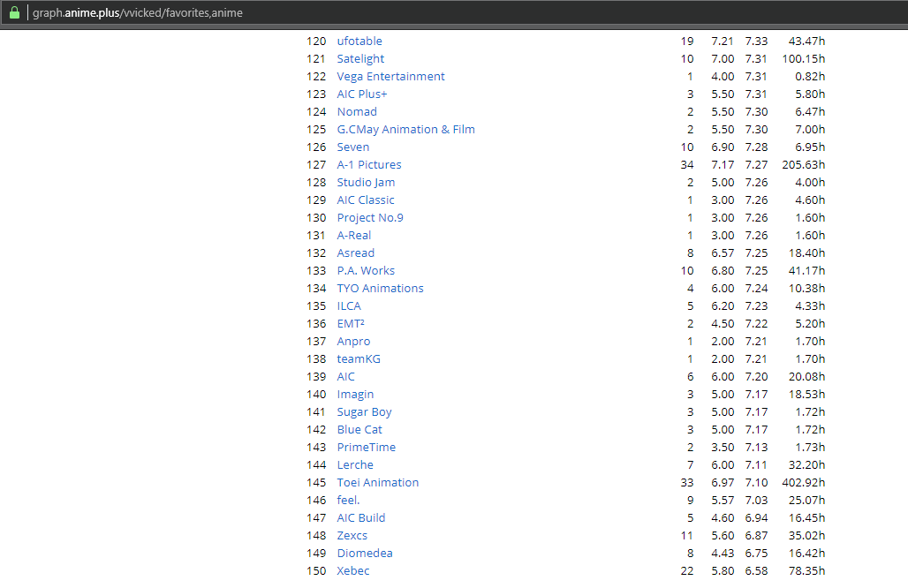
Task: Click the Diomedea studio link
Action: [x=365, y=554]
